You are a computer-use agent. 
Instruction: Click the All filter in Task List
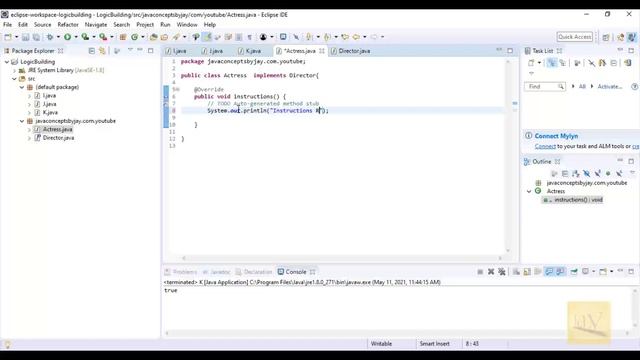click(x=582, y=87)
